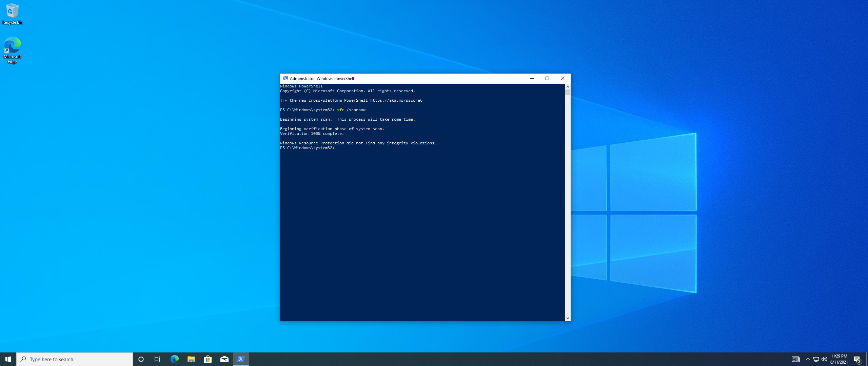Launch Edge from the taskbar

[174, 359]
